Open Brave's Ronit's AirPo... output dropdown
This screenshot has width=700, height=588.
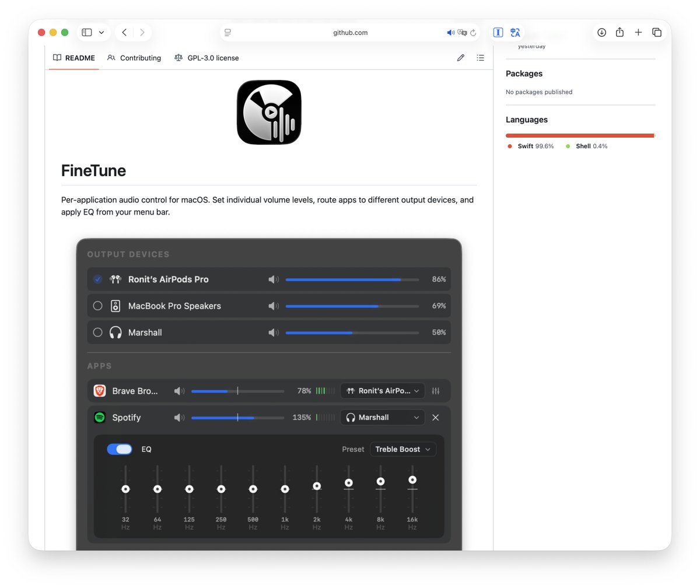[x=383, y=391]
